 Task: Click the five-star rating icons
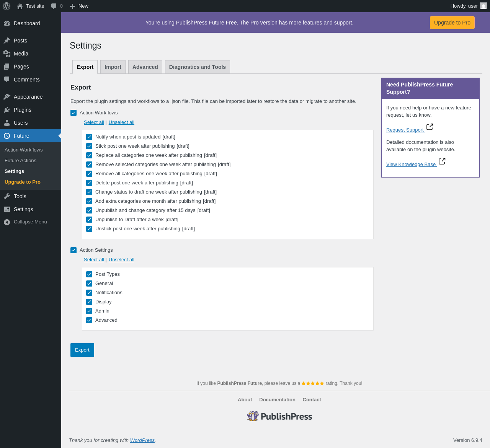[x=313, y=383]
